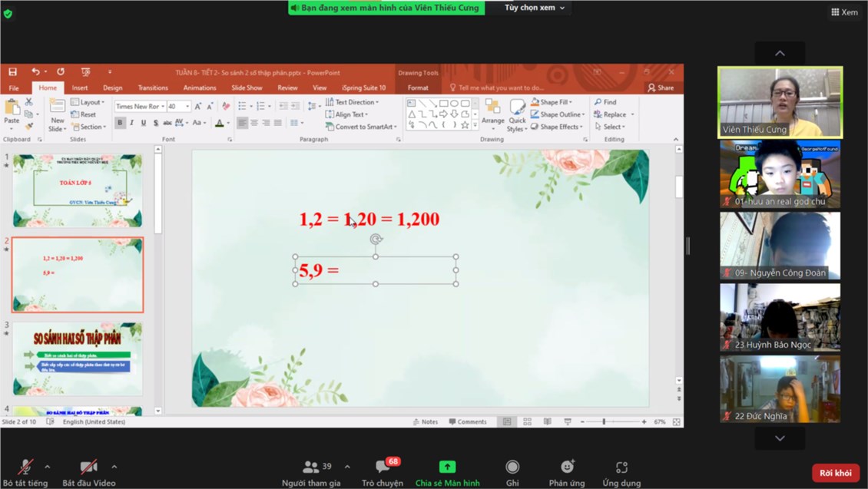Switch to Slide Sorter view in status bar
The image size is (868, 489).
coord(527,421)
